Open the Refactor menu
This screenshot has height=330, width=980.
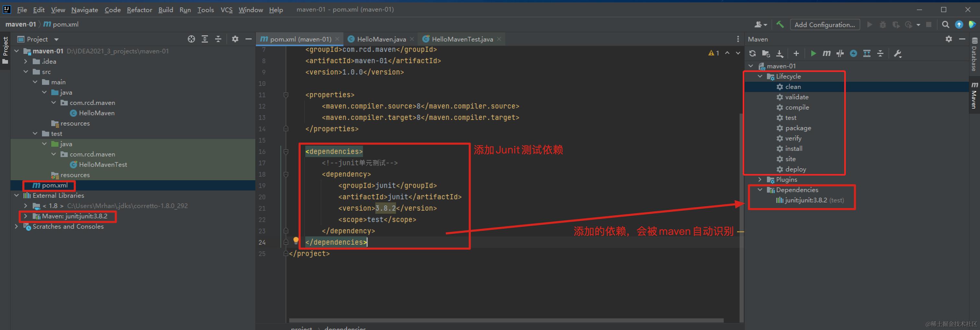[x=139, y=10]
